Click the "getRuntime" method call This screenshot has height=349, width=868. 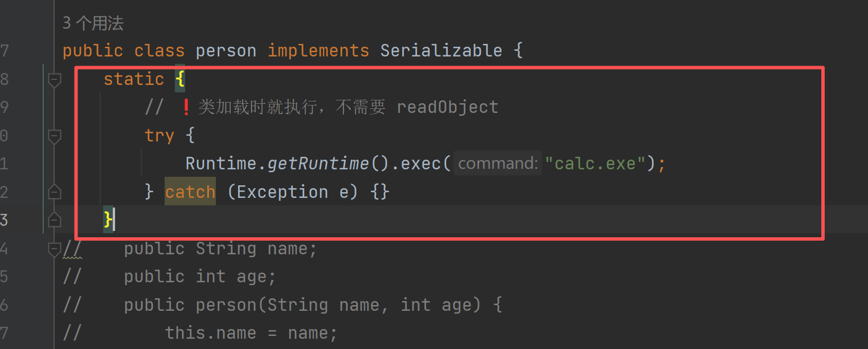pyautogui.click(x=318, y=164)
